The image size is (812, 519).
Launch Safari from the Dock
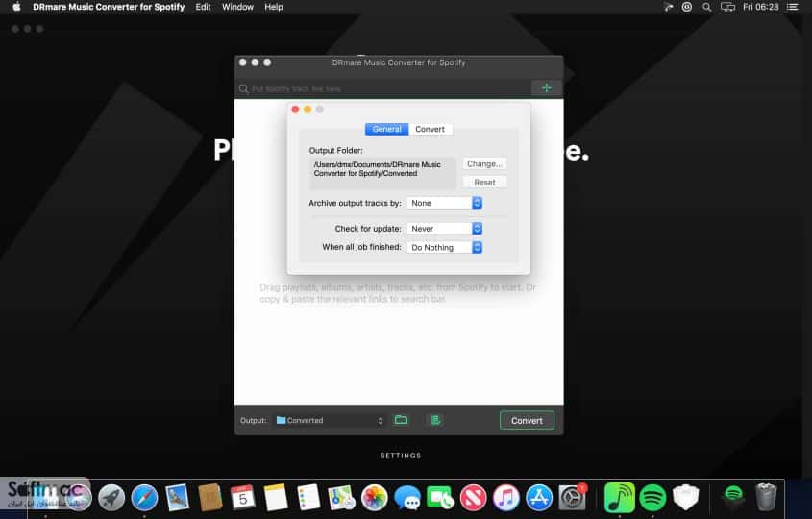pos(144,498)
